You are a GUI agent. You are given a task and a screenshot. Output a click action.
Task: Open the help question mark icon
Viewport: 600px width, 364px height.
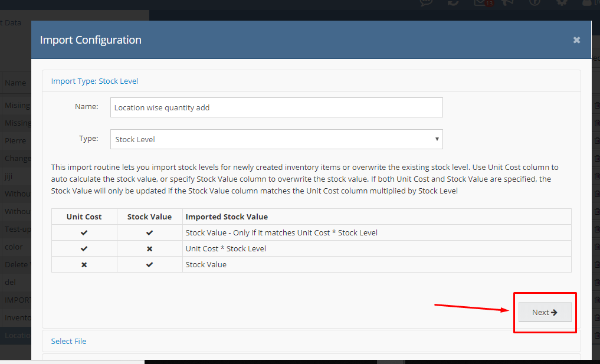tap(535, 2)
